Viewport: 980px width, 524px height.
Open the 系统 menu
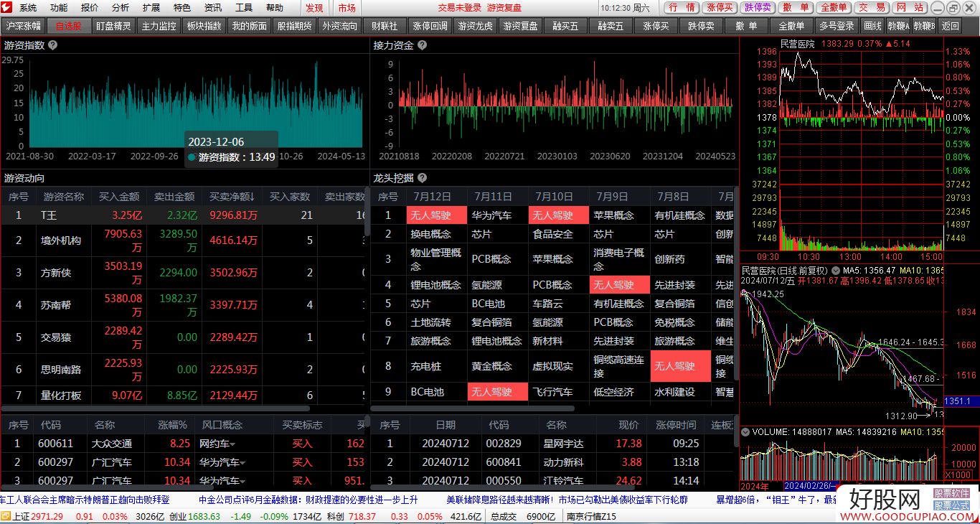(28, 8)
